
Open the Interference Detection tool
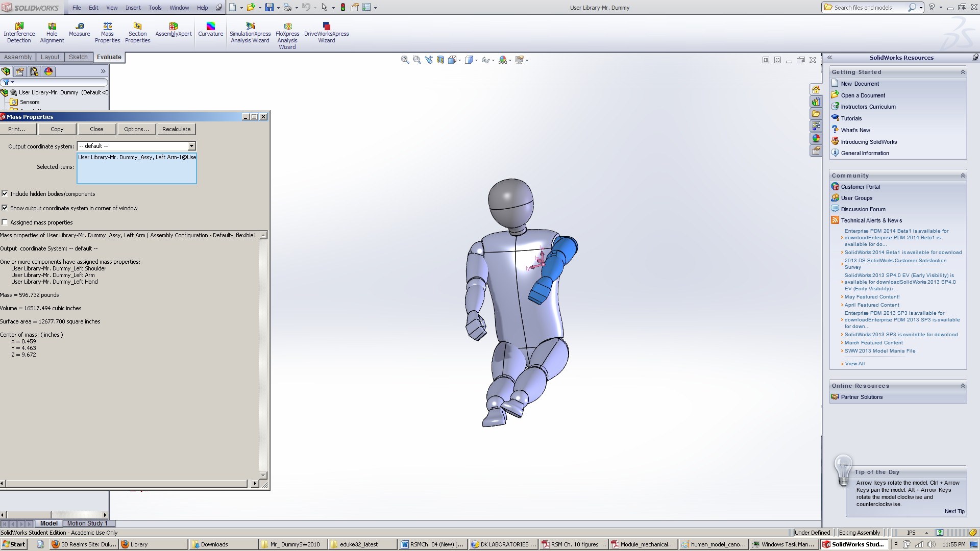click(x=19, y=33)
